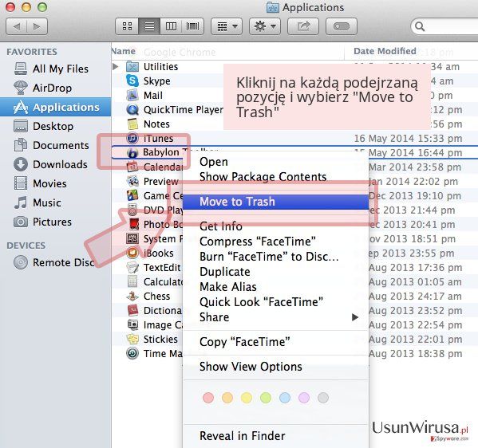Go back with the left arrow
478x448 pixels.
click(17, 26)
